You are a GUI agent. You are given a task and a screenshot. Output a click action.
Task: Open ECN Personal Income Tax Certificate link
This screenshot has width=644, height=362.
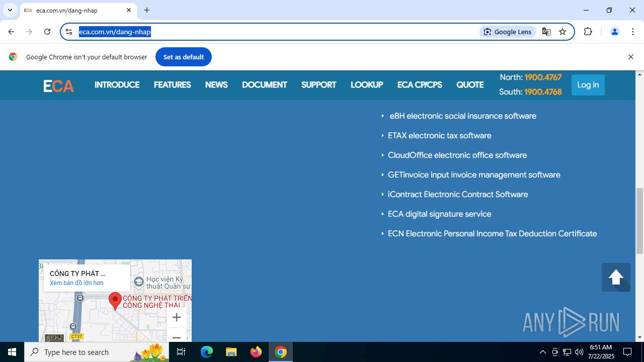point(492,234)
